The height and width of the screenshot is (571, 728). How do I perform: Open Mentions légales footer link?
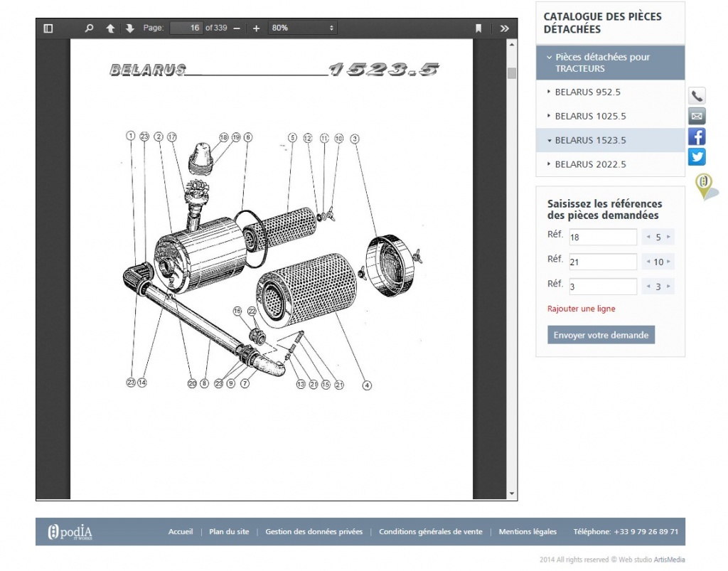(x=528, y=532)
